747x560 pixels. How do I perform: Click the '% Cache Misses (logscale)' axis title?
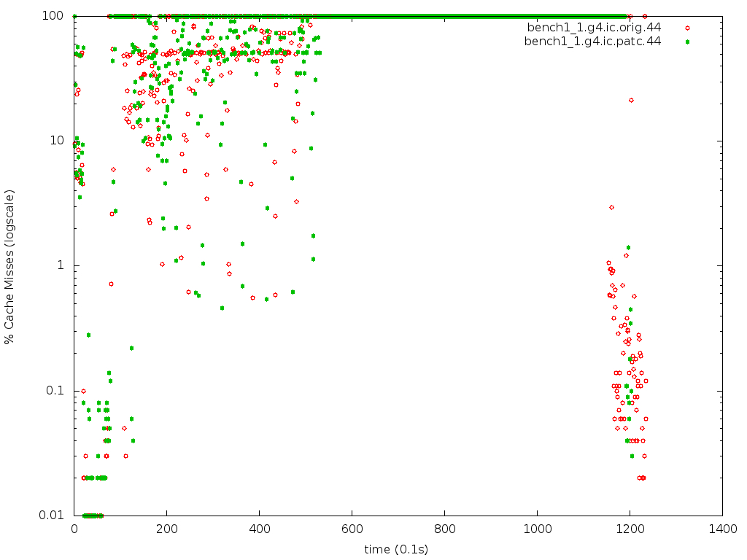click(9, 267)
